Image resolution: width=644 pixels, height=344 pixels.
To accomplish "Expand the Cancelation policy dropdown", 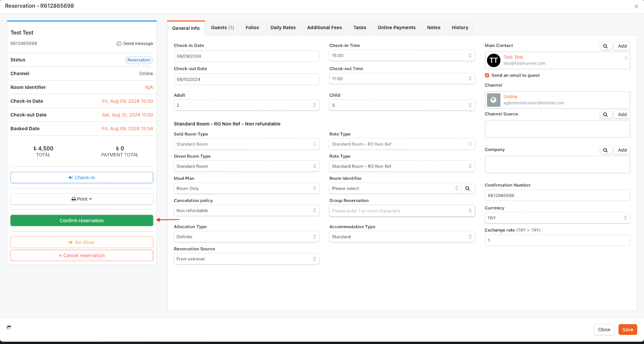I will (246, 211).
